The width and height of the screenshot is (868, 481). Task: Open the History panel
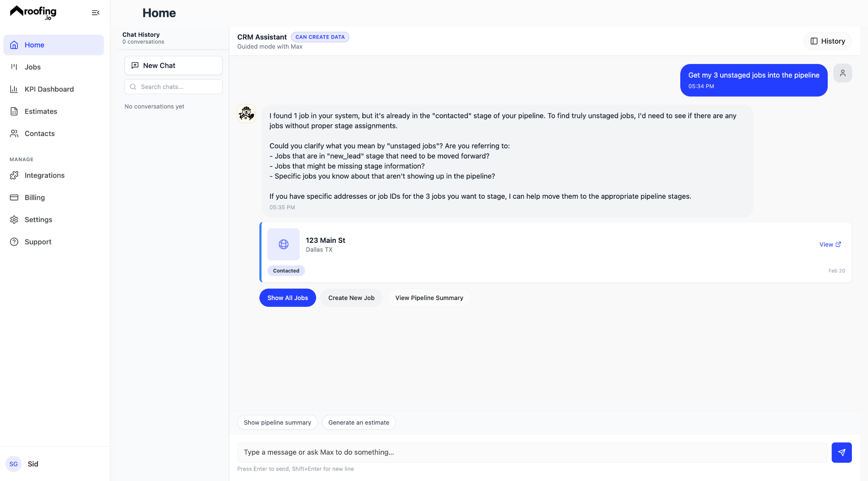coord(827,41)
